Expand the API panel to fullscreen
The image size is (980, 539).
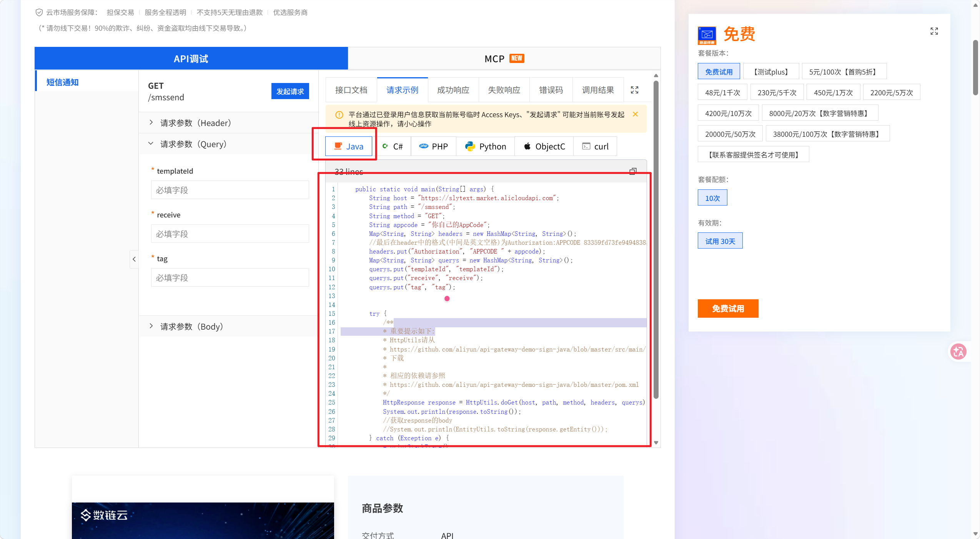(x=634, y=90)
